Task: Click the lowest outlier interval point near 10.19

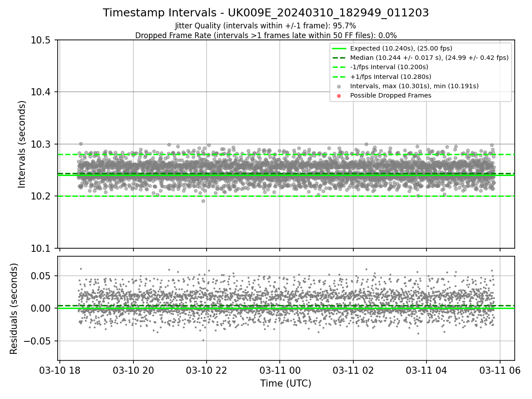Action: pyautogui.click(x=203, y=201)
